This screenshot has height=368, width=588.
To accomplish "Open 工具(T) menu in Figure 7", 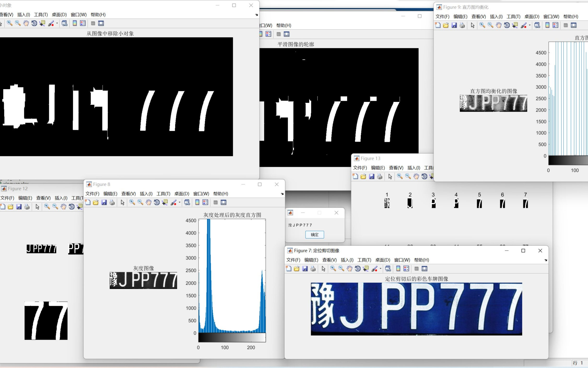I will (364, 260).
